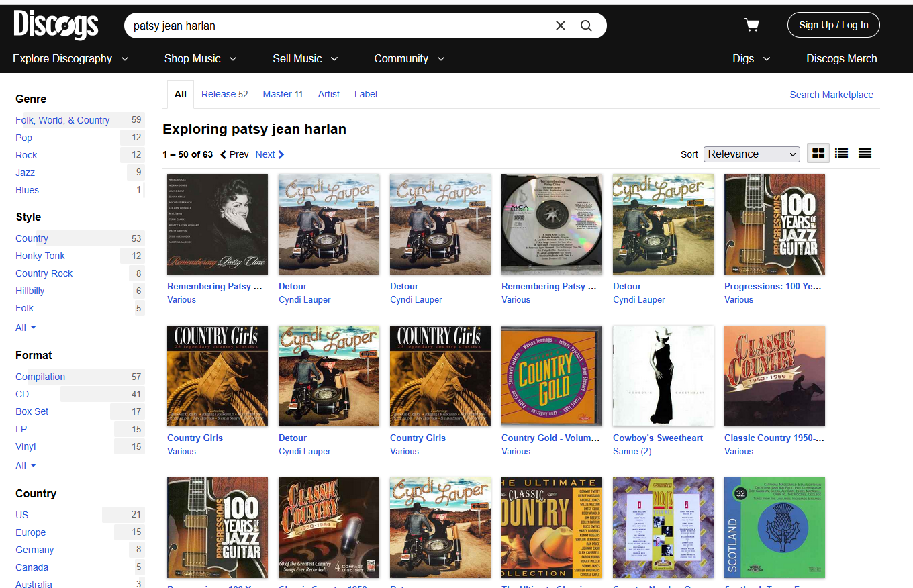This screenshot has width=913, height=588.
Task: Expand the Sell Music menu
Action: point(305,58)
